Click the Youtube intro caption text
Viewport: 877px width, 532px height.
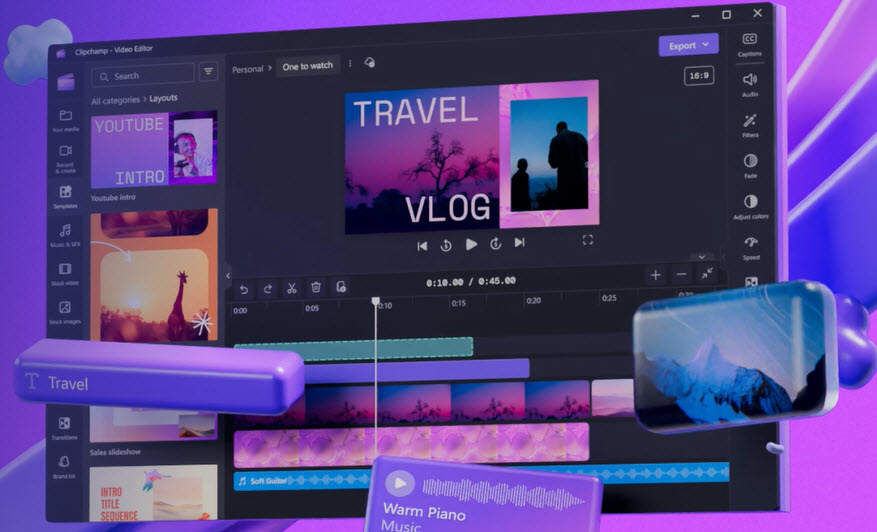113,197
